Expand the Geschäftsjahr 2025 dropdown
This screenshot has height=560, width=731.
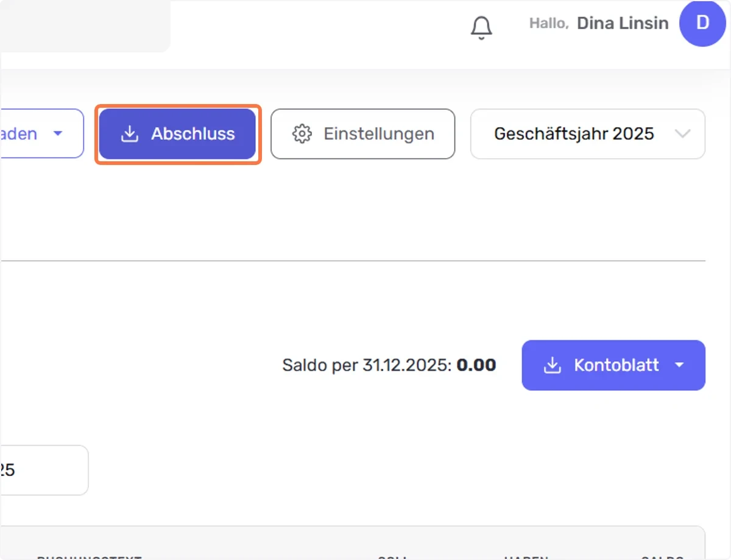[588, 134]
